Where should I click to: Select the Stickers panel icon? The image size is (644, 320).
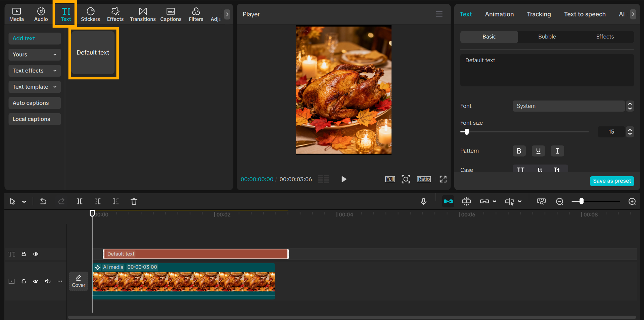point(90,14)
